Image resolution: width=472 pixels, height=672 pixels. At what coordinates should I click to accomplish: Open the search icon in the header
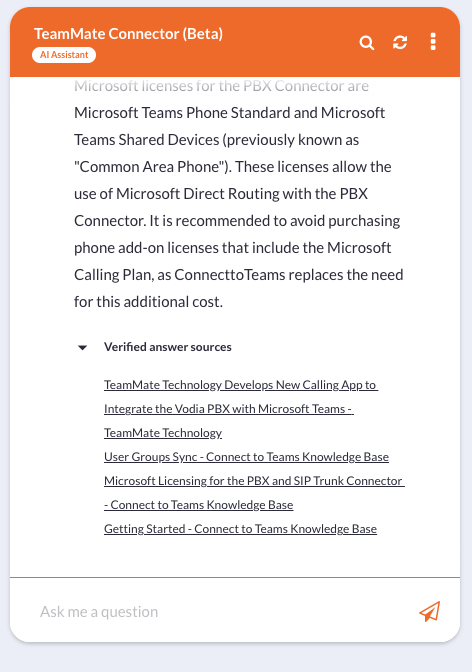tap(367, 42)
